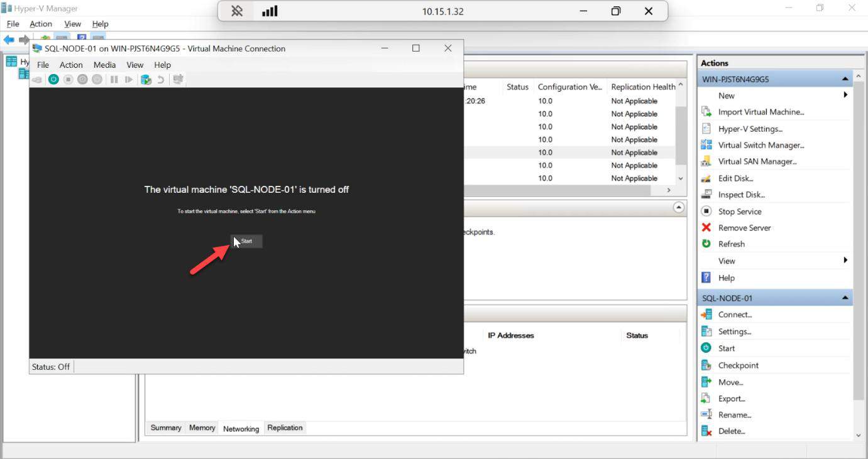Click the green Start power icon in VM toolbar

point(53,79)
